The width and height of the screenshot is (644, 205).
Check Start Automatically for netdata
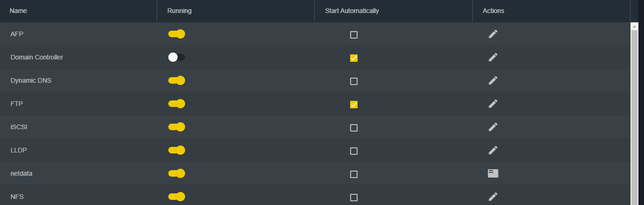(354, 174)
